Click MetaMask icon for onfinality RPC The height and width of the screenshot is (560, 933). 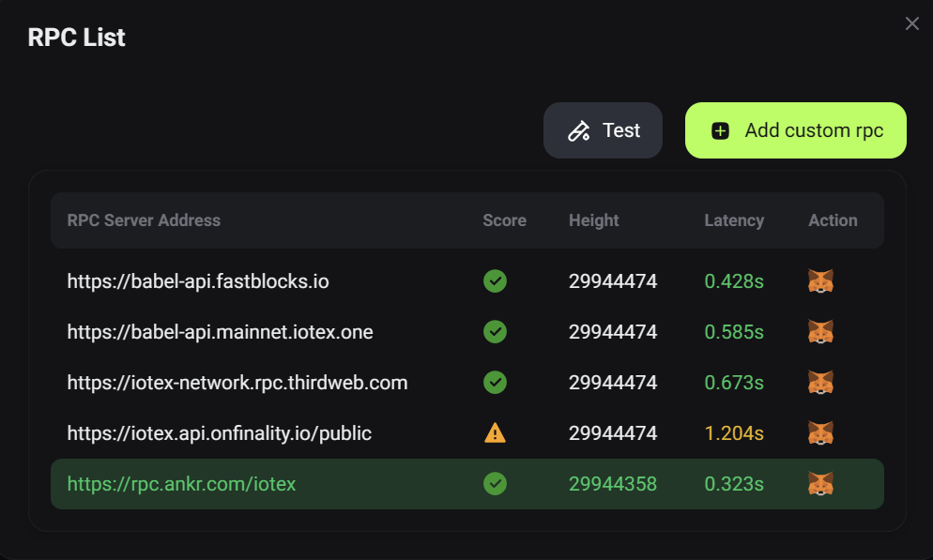tap(820, 433)
